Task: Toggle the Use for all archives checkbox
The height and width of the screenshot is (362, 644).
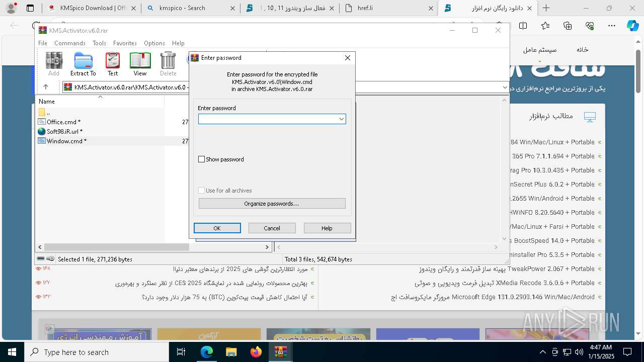Action: 202,191
